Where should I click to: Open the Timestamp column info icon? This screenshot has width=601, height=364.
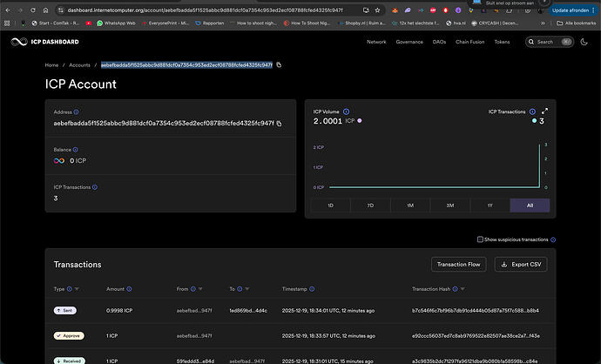point(312,289)
